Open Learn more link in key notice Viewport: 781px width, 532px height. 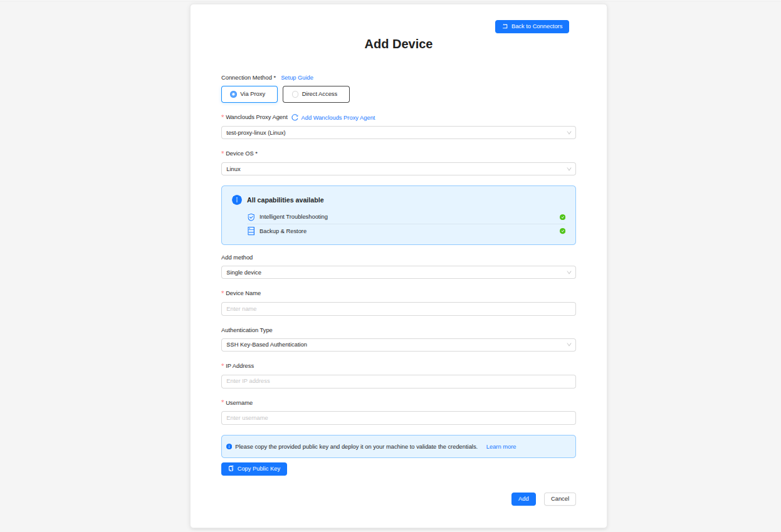[501, 447]
